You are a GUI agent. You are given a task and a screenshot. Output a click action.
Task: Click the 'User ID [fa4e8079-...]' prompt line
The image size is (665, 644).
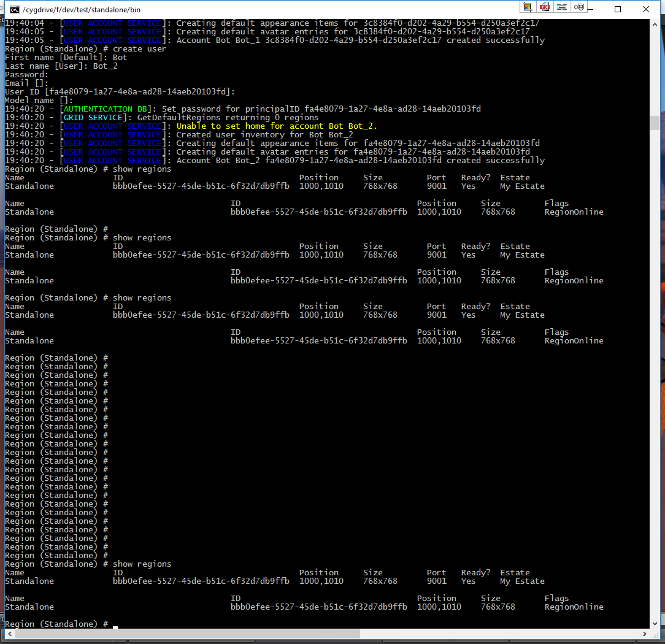tap(120, 91)
